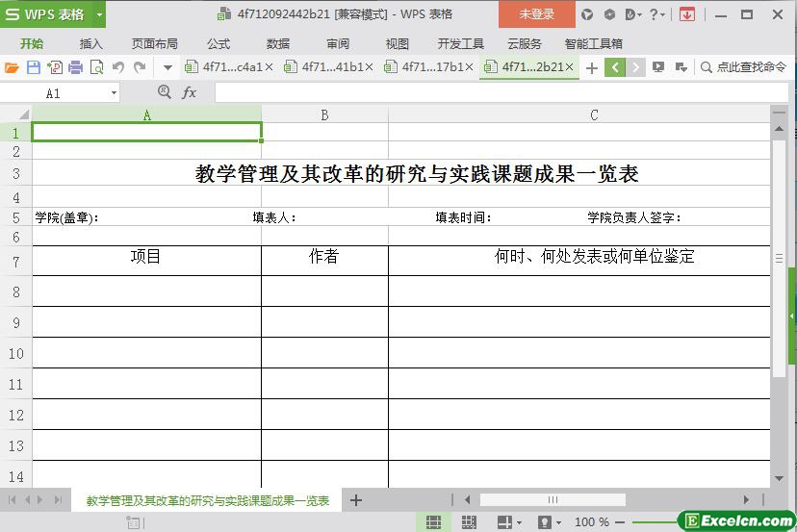Image resolution: width=797 pixels, height=532 pixels.
Task: Click 点此查找命令 search command box
Action: coord(744,67)
